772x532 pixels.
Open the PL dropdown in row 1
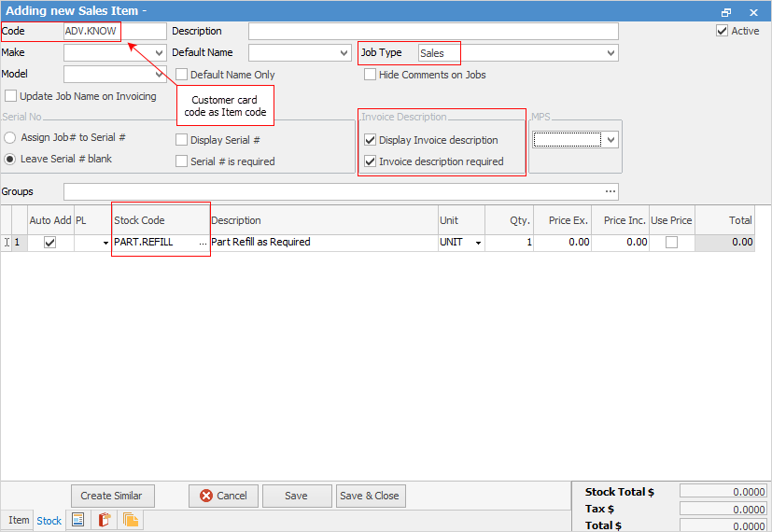105,243
